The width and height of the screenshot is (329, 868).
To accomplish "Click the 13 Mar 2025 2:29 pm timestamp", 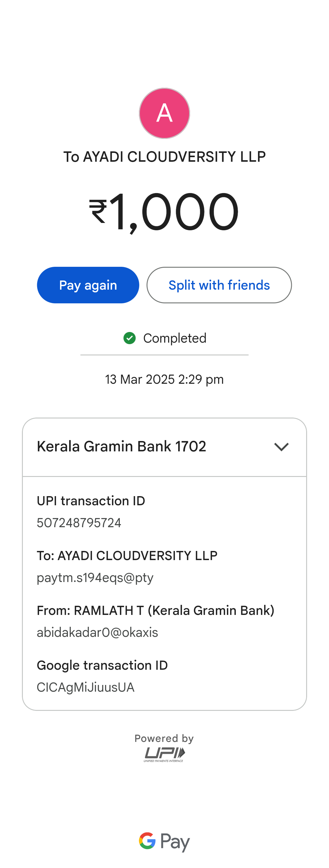I will coord(164,379).
